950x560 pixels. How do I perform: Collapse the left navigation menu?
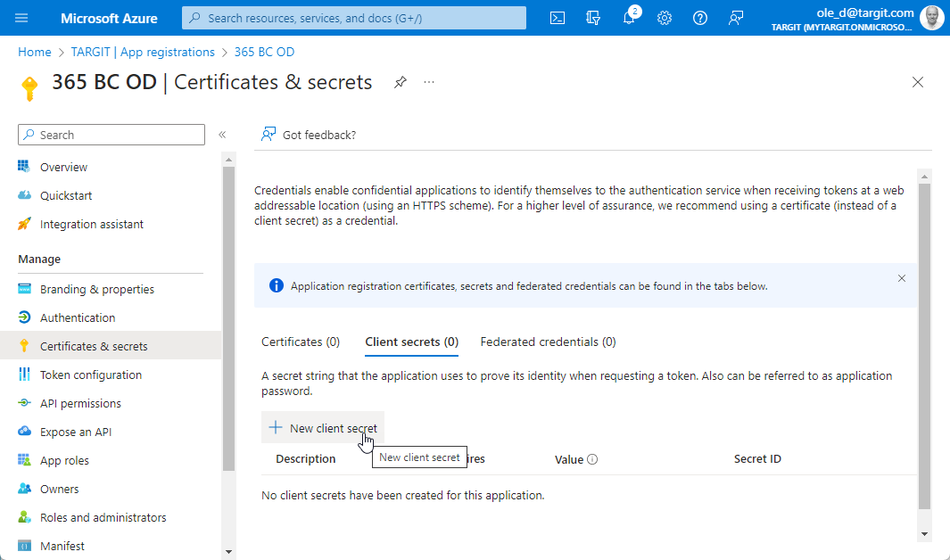[x=222, y=135]
